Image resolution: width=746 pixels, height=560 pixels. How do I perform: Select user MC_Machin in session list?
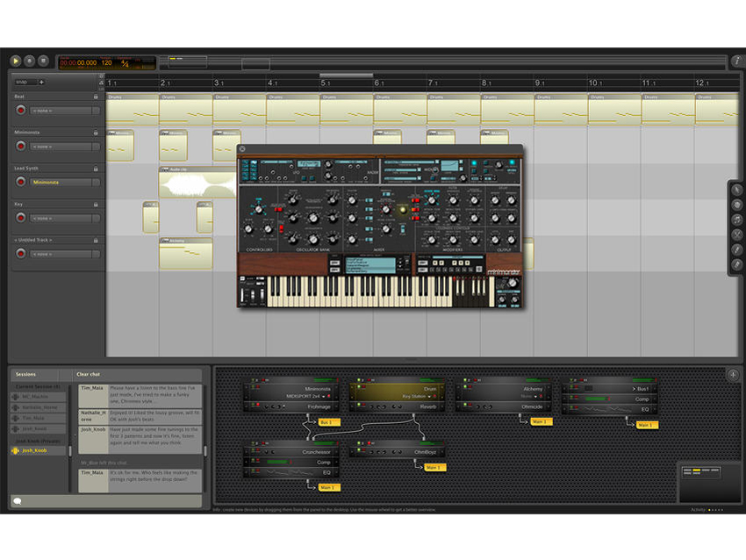pyautogui.click(x=39, y=397)
